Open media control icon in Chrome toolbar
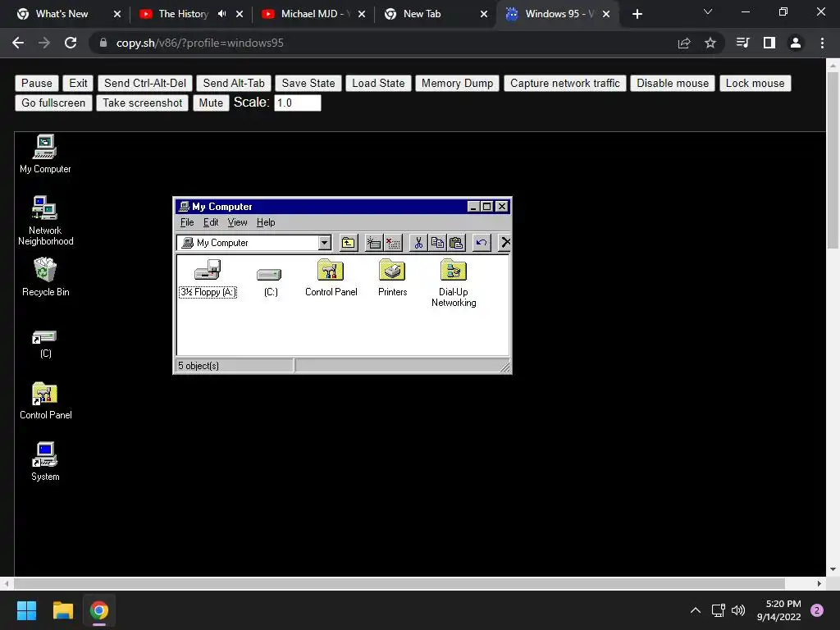The image size is (840, 630). click(x=742, y=43)
